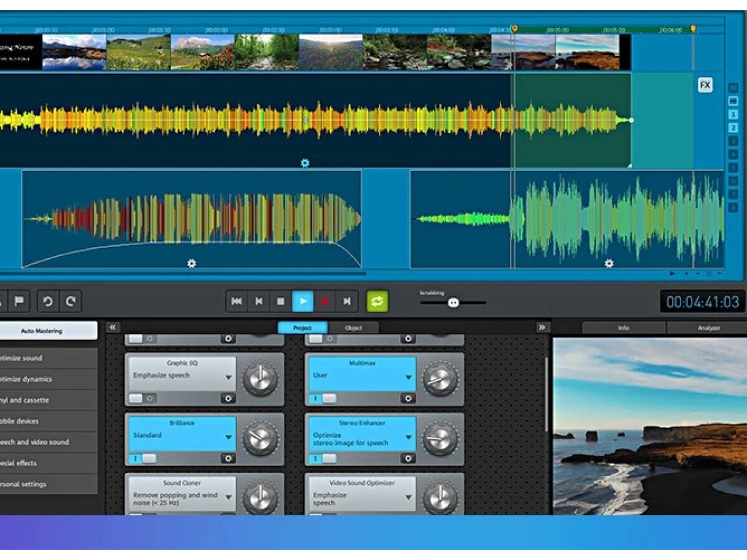Image resolution: width=747 pixels, height=560 pixels.
Task: Open Brilliance module settings gear
Action: [x=228, y=459]
